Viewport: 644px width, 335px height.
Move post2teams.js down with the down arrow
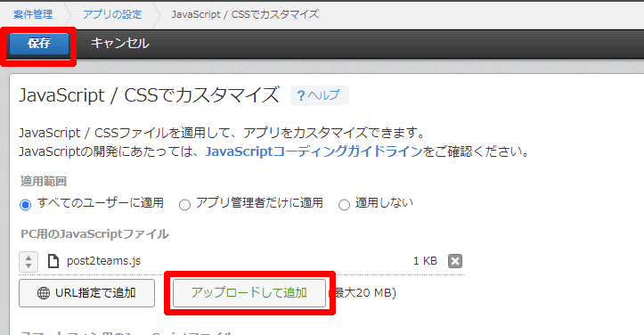click(29, 266)
